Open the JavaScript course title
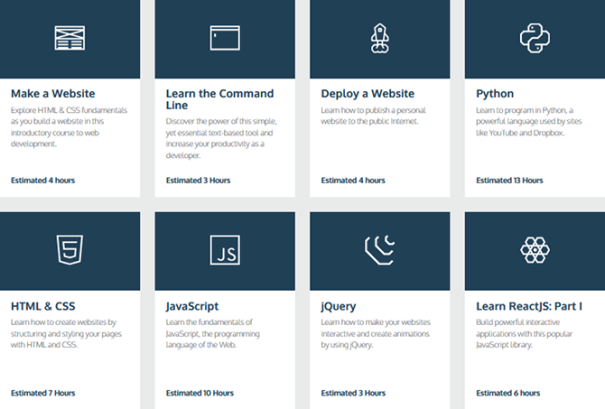 click(x=192, y=306)
